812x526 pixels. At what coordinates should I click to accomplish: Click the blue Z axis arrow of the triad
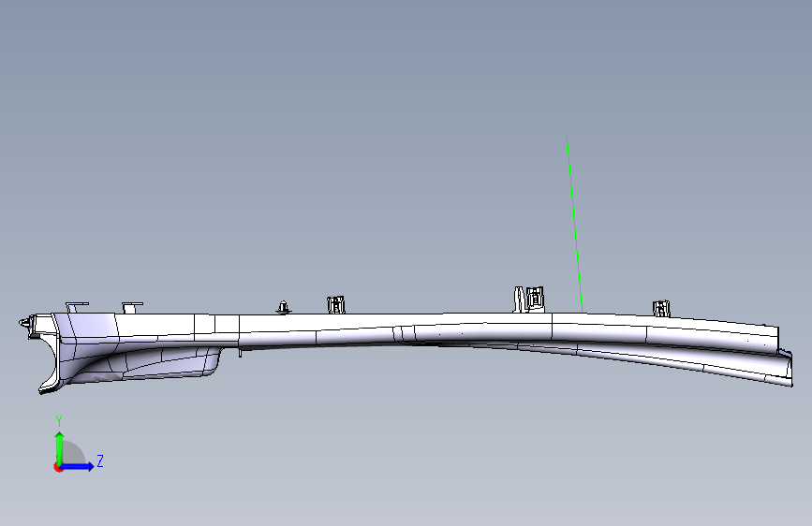[78, 466]
